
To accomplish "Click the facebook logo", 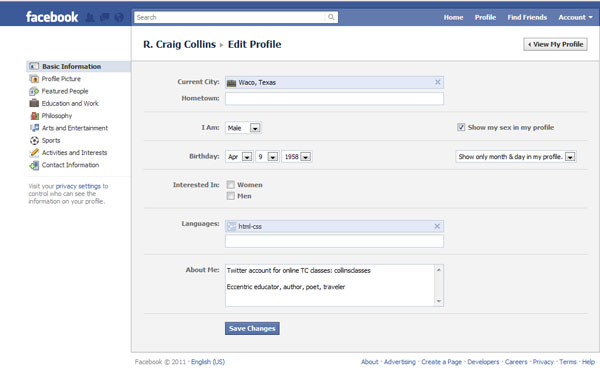I will click(52, 17).
